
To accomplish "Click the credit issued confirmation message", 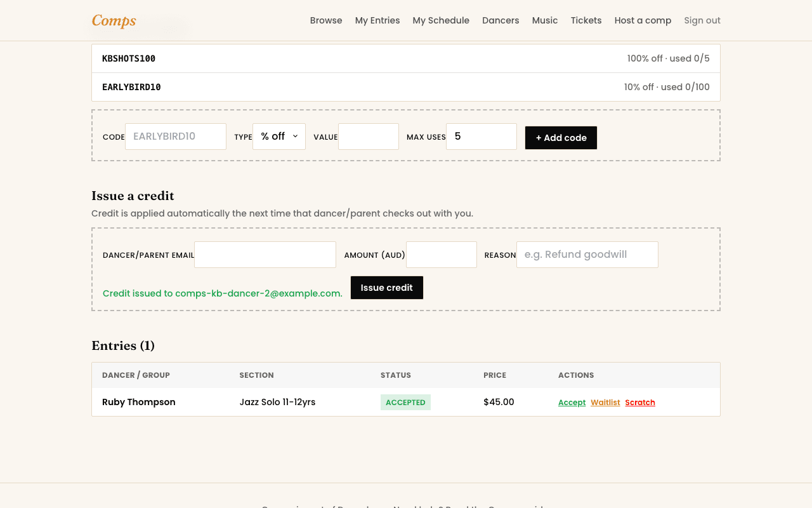I will [x=223, y=293].
